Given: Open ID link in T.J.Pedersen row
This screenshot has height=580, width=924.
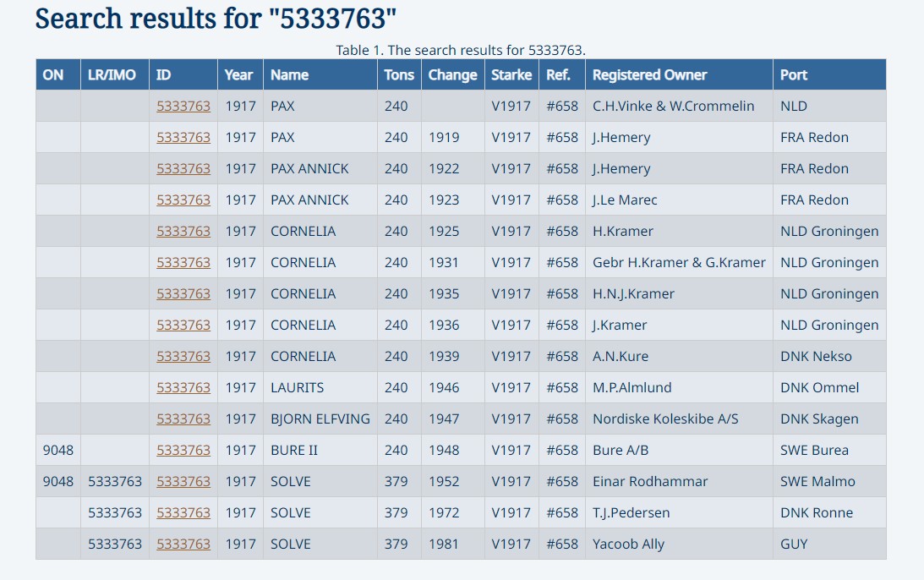Looking at the screenshot, I should (183, 512).
